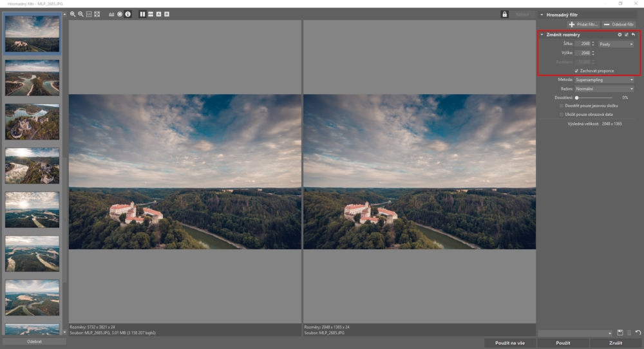Delete preset with trash icon
Screen dimensions: 644x349
coord(629,332)
